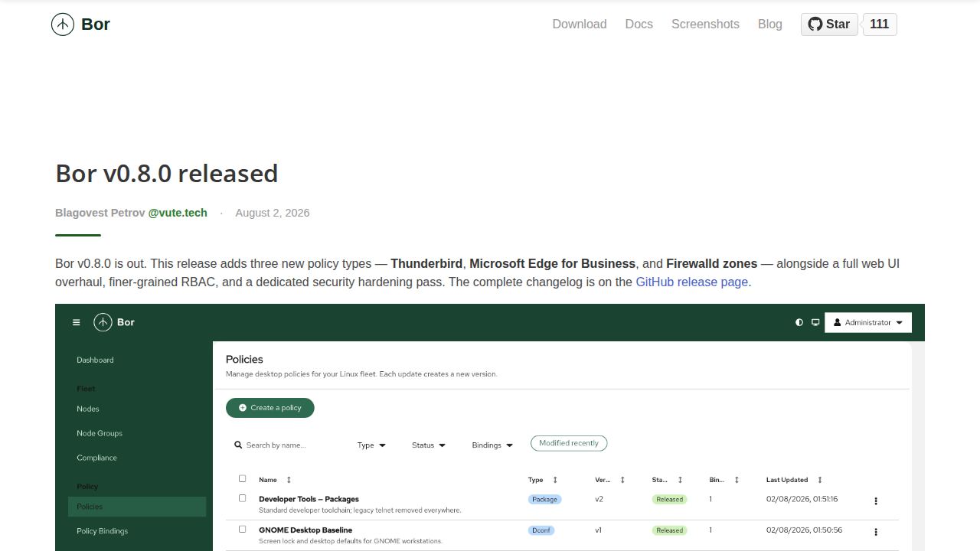
Task: Sort the table by the Bin... column arrows
Action: pyautogui.click(x=737, y=480)
